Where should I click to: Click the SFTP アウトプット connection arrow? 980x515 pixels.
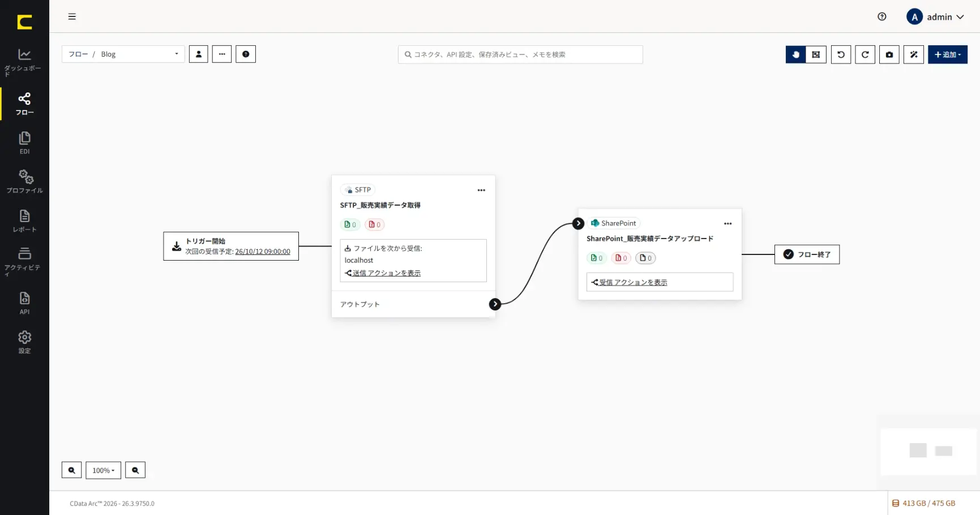(495, 304)
